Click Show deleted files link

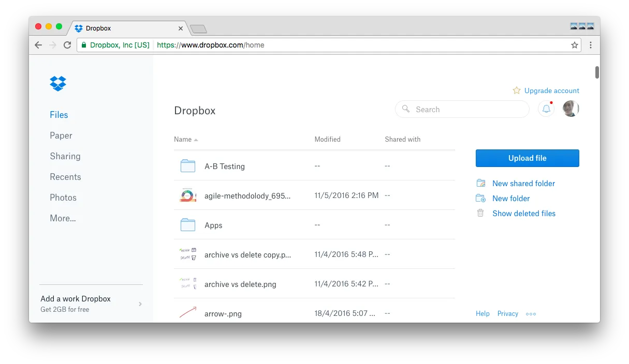click(524, 213)
